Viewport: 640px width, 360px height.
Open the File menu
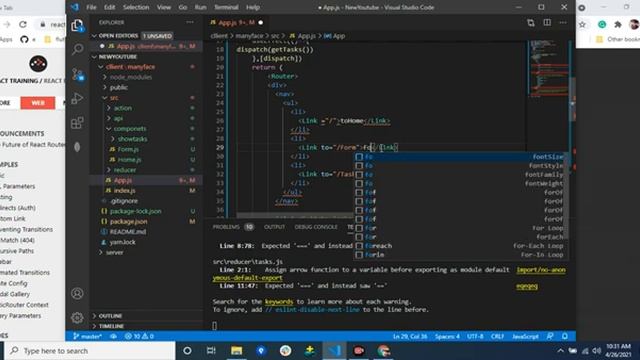tap(91, 7)
